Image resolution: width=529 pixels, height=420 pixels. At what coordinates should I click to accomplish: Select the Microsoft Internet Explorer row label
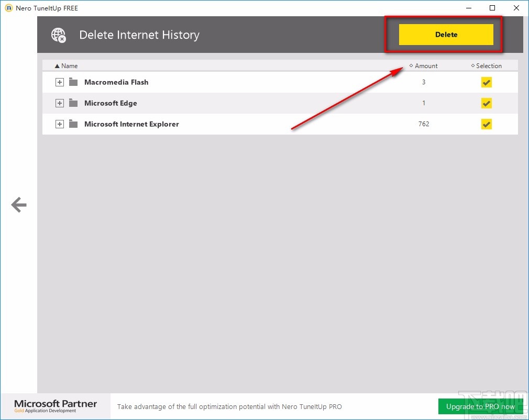coord(131,124)
